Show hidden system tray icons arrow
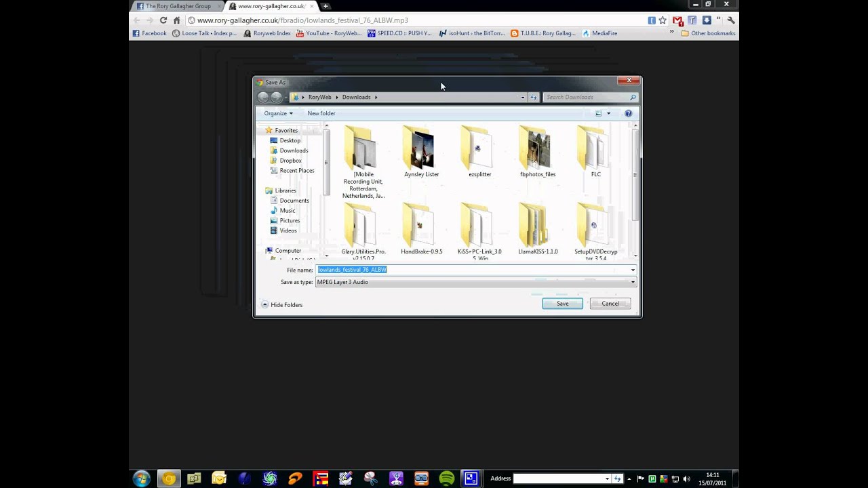 pyautogui.click(x=629, y=479)
